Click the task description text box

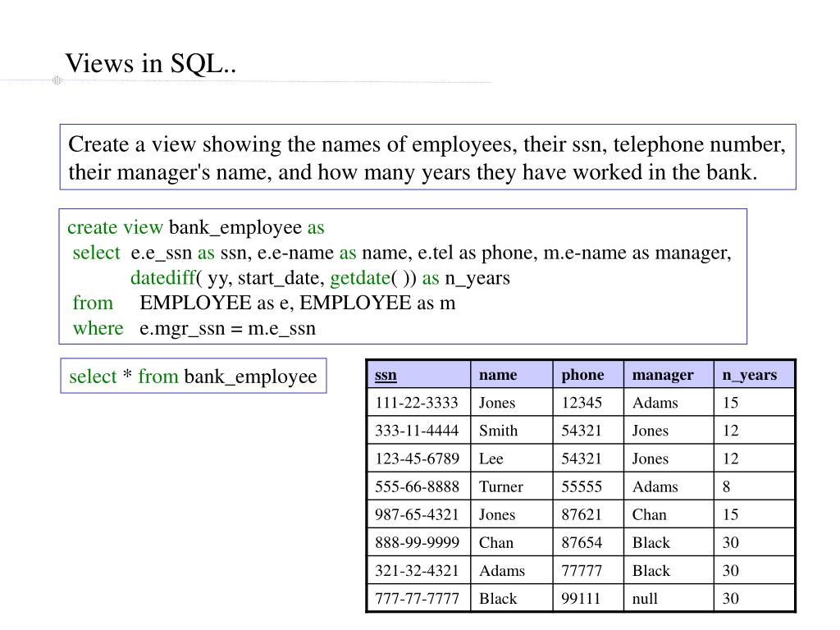(427, 157)
